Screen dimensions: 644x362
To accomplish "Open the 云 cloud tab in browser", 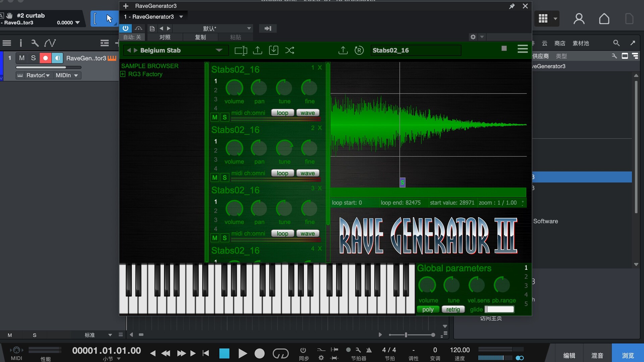I will click(545, 43).
